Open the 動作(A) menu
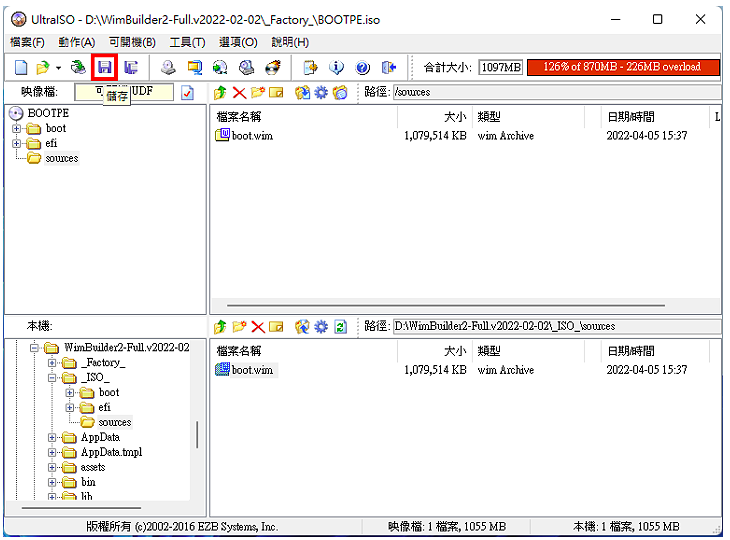 (77, 42)
